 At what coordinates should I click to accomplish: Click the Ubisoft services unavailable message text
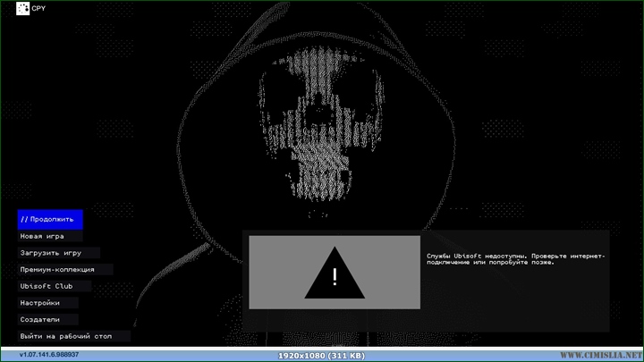516,258
